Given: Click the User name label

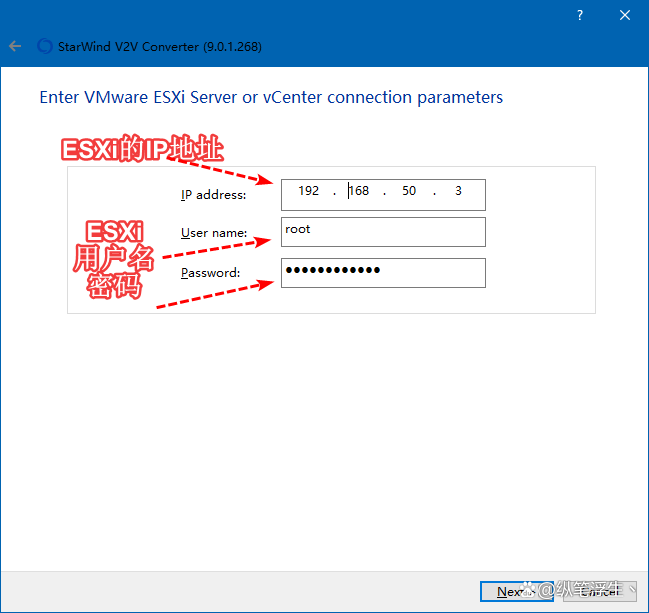Looking at the screenshot, I should click(x=214, y=233).
